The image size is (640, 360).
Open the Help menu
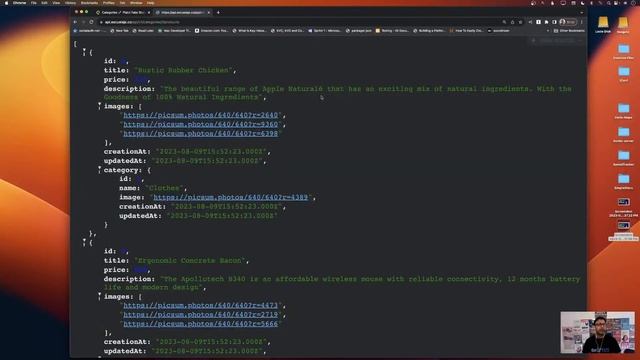(x=151, y=3)
